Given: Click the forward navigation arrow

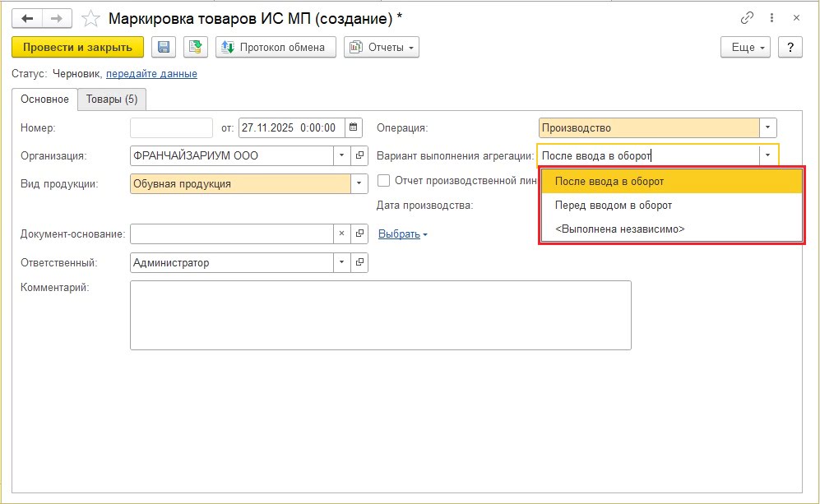Looking at the screenshot, I should tap(57, 18).
